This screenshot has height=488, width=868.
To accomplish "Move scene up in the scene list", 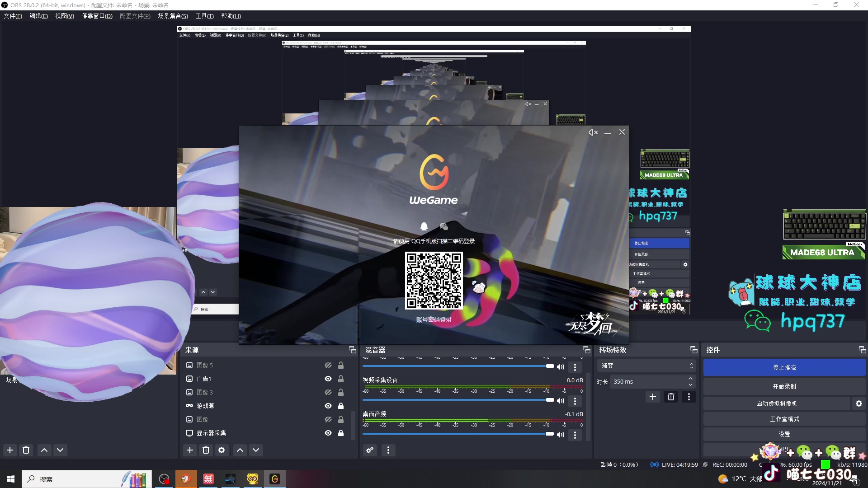I will pyautogui.click(x=44, y=450).
